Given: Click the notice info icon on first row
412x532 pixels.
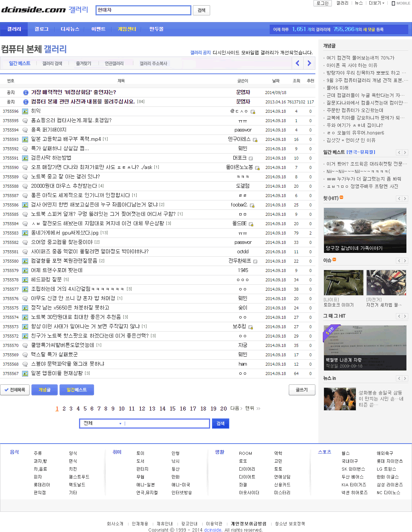Looking at the screenshot, I should pos(25,93).
